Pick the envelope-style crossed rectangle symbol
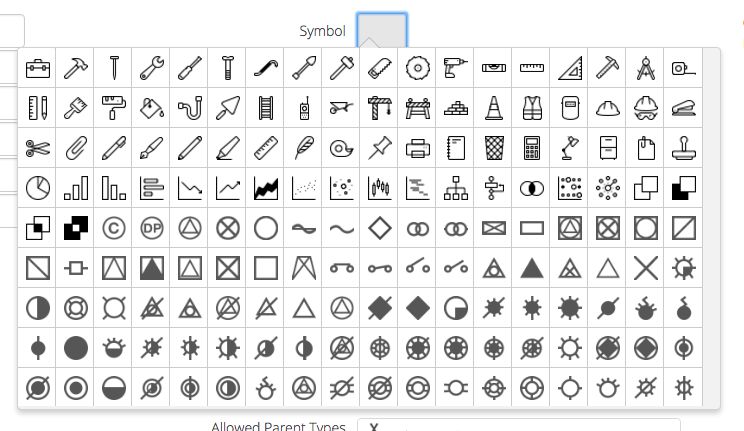The width and height of the screenshot is (744, 431). click(493, 228)
